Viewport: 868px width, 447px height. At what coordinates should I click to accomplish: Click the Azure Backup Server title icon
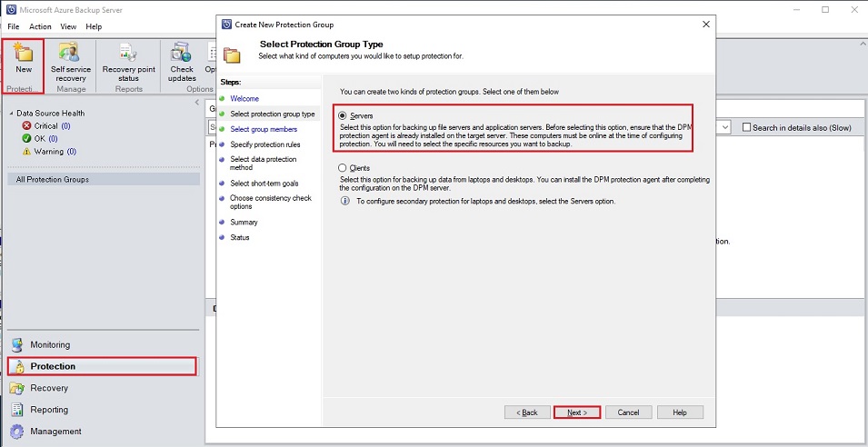pyautogui.click(x=11, y=10)
